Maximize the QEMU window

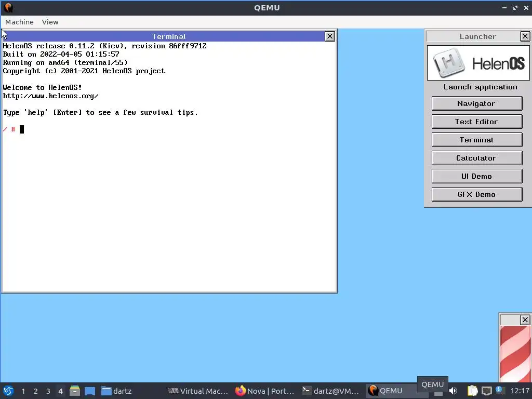515,7
